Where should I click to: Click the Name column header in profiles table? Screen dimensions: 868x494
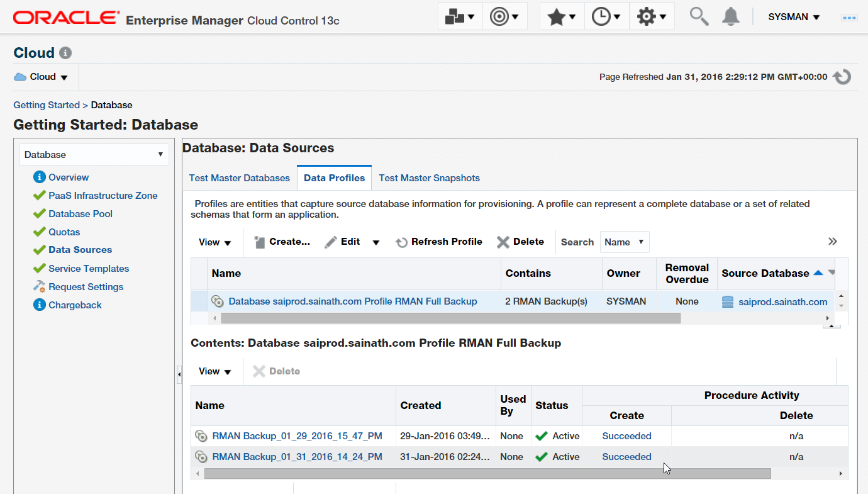pos(354,273)
